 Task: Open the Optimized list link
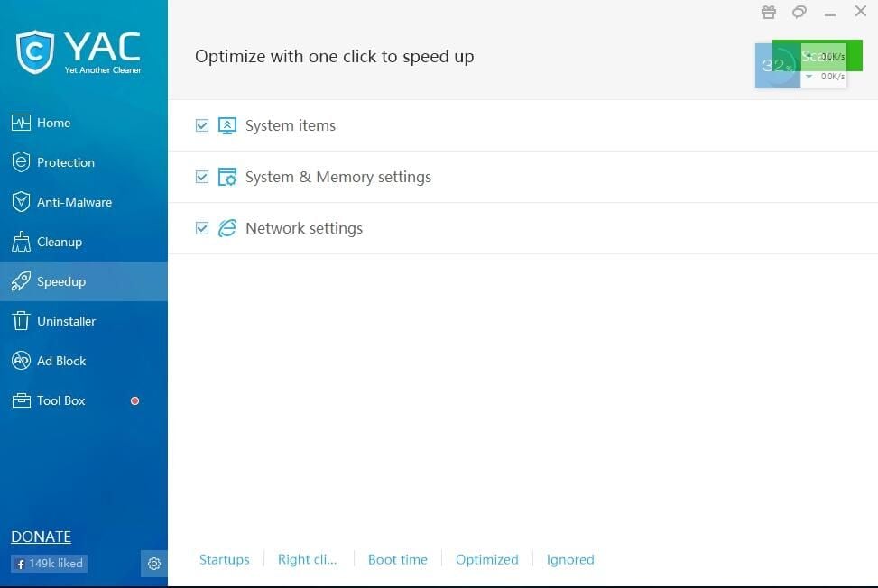(x=487, y=559)
